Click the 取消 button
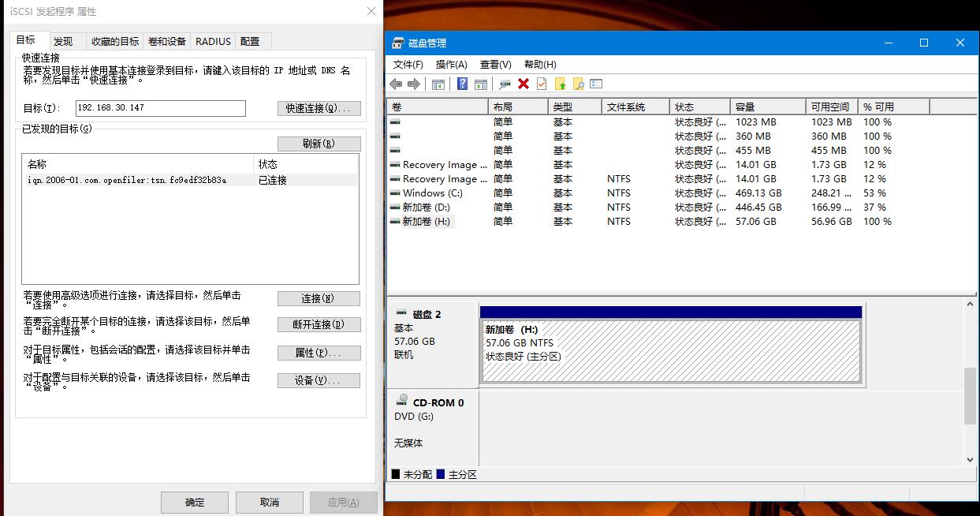This screenshot has height=516, width=980. click(270, 503)
